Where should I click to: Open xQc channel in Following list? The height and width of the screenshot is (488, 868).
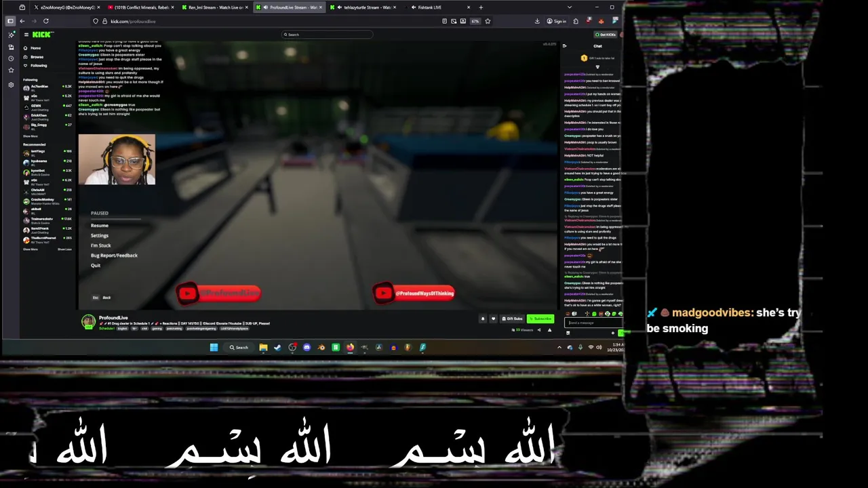(x=47, y=97)
